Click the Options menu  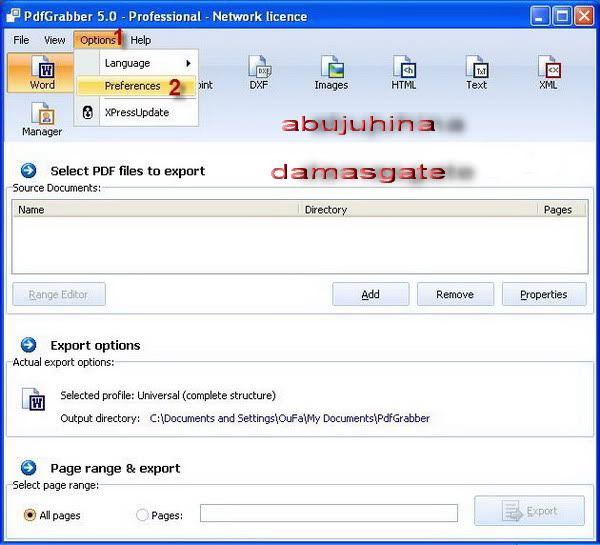(x=98, y=40)
